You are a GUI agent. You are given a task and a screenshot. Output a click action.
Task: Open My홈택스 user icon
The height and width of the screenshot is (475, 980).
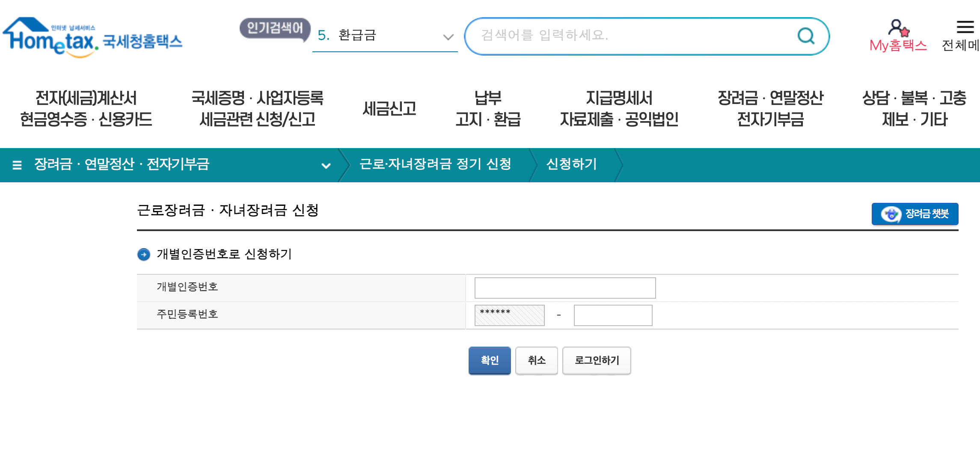tap(897, 29)
